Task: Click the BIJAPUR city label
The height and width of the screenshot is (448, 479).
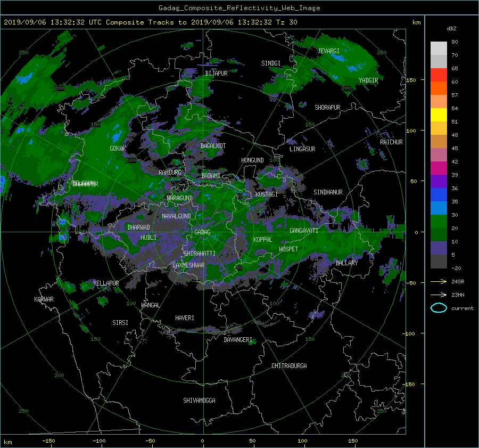Action: click(216, 74)
